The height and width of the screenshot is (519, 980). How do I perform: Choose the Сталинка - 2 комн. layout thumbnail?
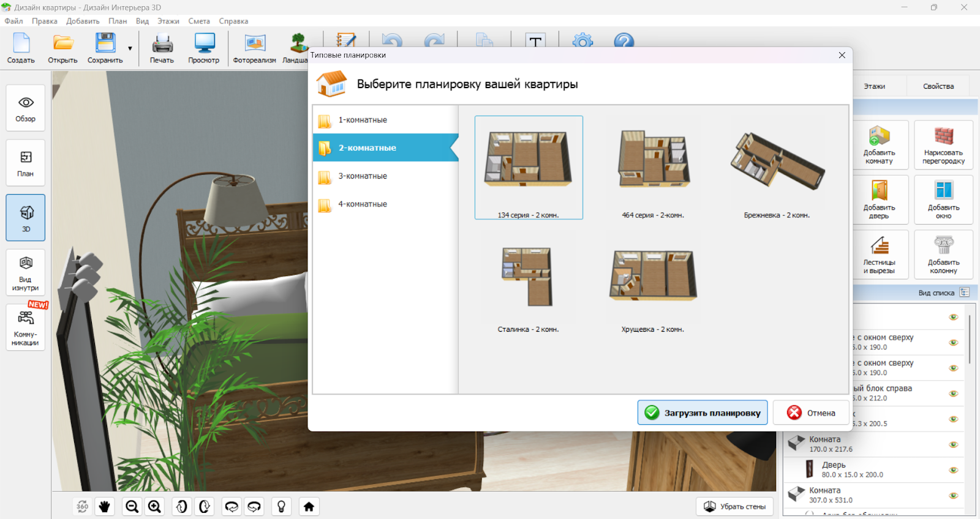(528, 283)
